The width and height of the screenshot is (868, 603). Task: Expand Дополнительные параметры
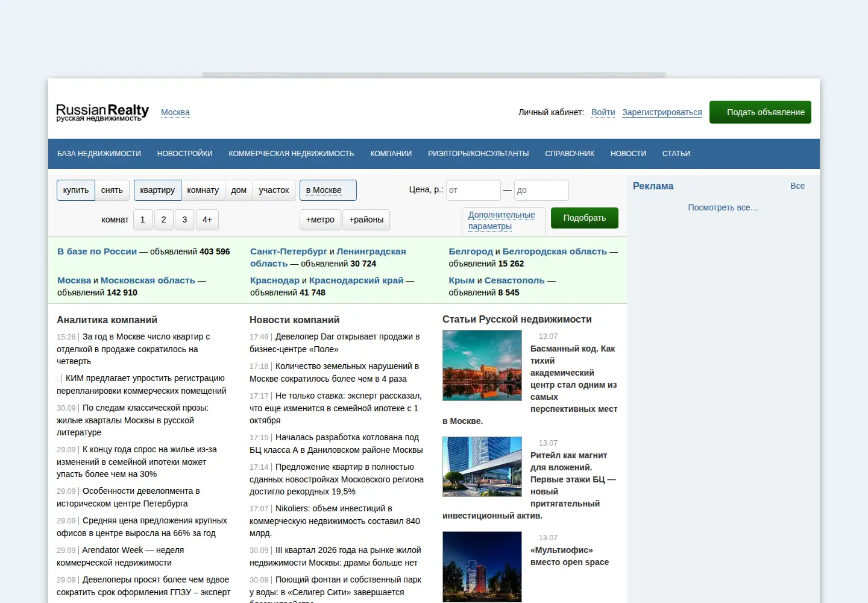coord(502,221)
